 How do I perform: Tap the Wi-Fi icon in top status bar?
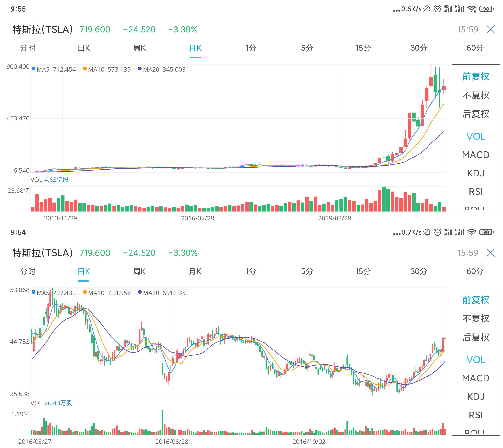click(472, 9)
